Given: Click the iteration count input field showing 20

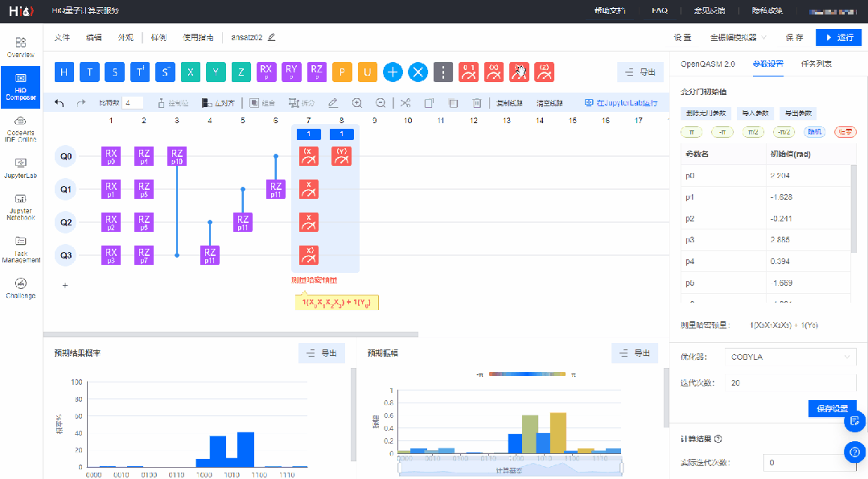Looking at the screenshot, I should coord(789,383).
